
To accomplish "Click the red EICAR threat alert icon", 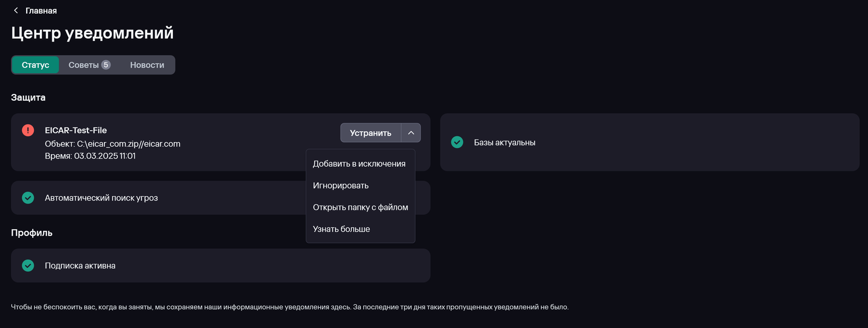I will point(28,130).
